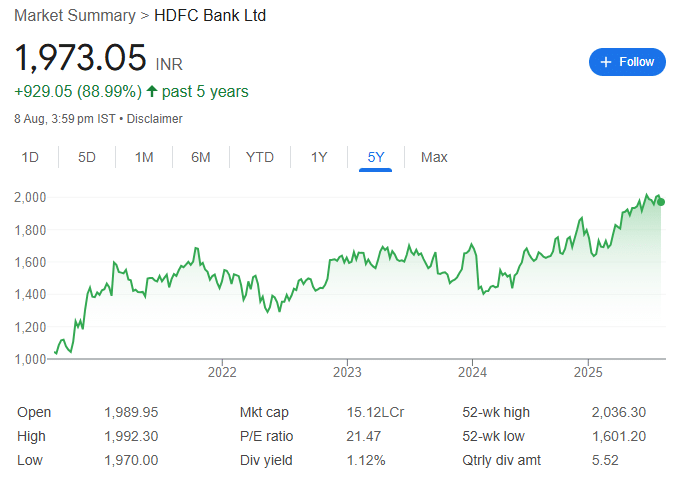This screenshot has width=685, height=490.
Task: Click the 1,800 price axis label
Action: pyautogui.click(x=30, y=230)
